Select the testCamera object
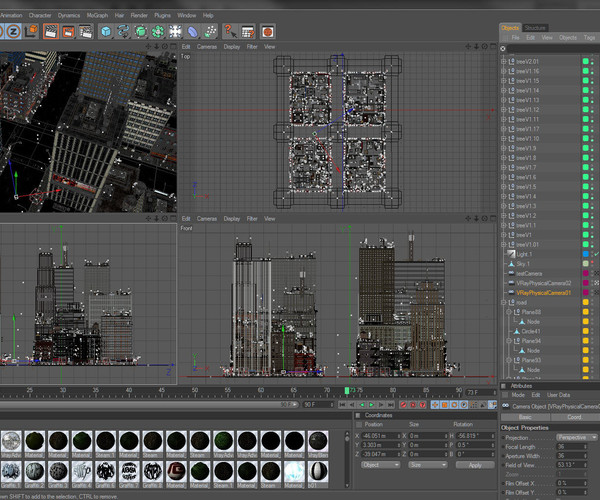 529,274
